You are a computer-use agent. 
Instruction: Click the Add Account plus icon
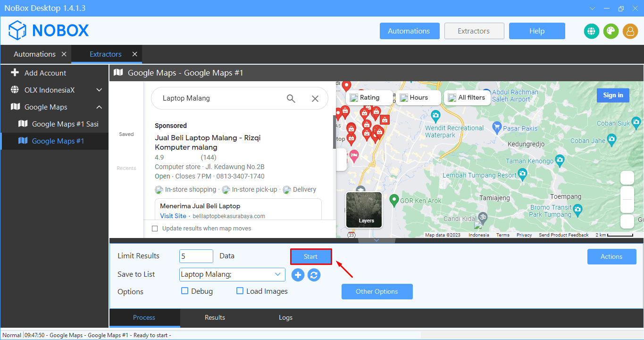(15, 73)
